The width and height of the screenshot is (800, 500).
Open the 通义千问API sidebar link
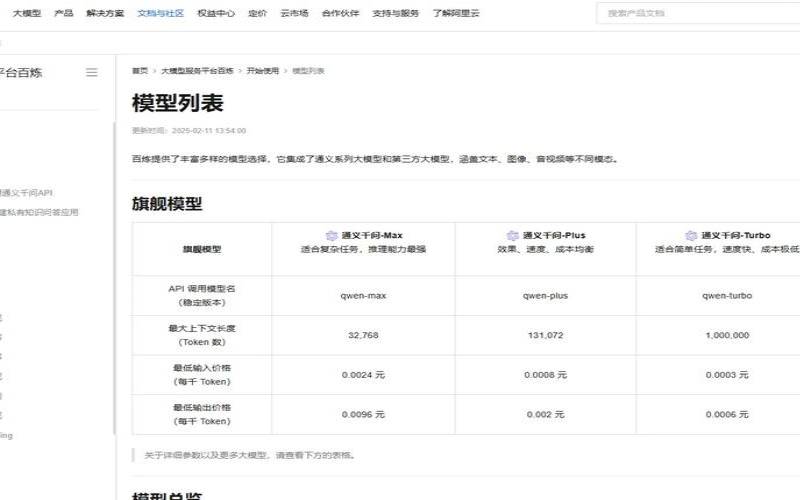coord(27,193)
